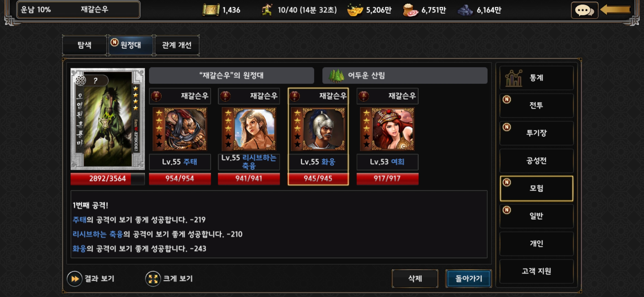
Task: Click the golden back arrow icon
Action: (615, 10)
